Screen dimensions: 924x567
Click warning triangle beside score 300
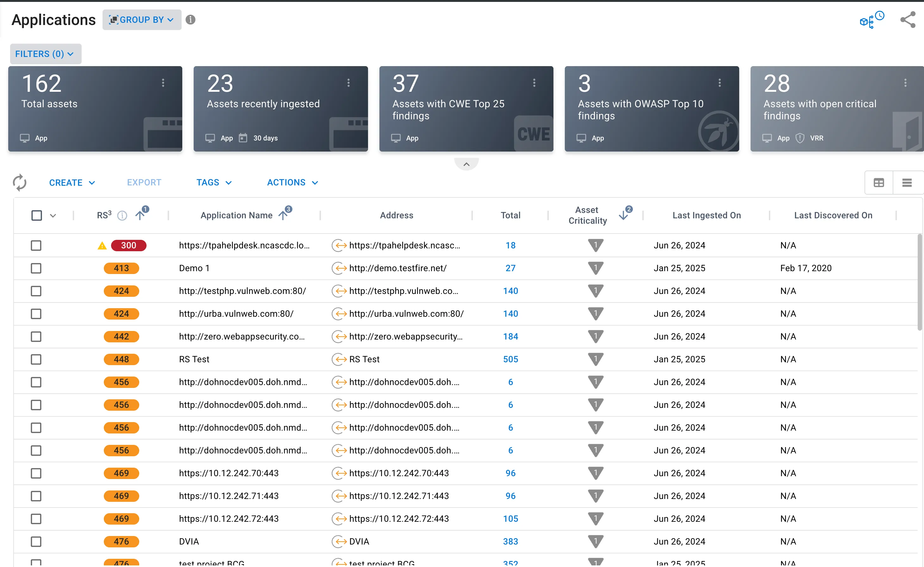(102, 246)
